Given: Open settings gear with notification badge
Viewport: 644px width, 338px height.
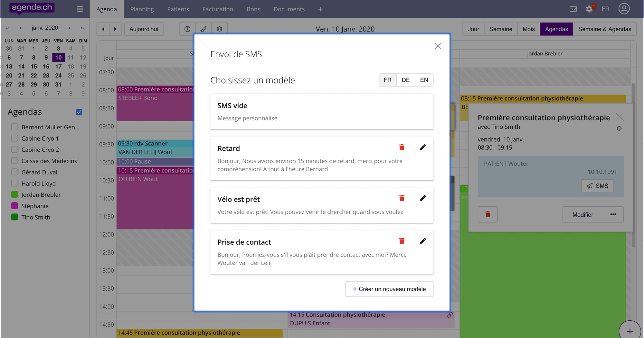Looking at the screenshot, I should click(589, 9).
